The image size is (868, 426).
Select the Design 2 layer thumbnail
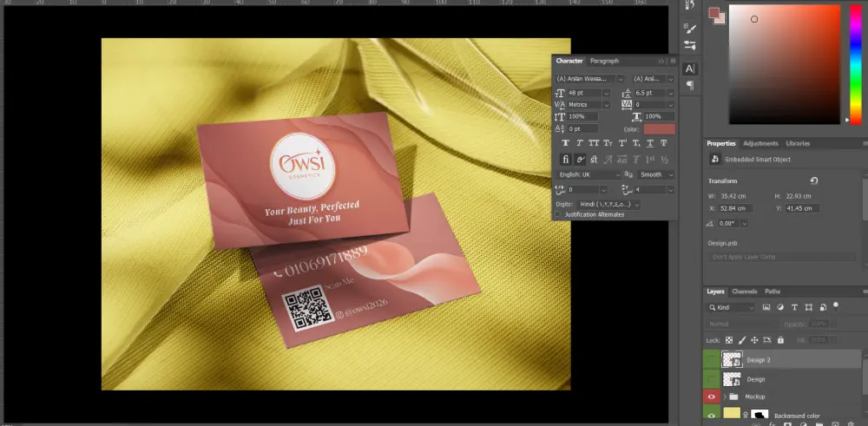(x=732, y=360)
